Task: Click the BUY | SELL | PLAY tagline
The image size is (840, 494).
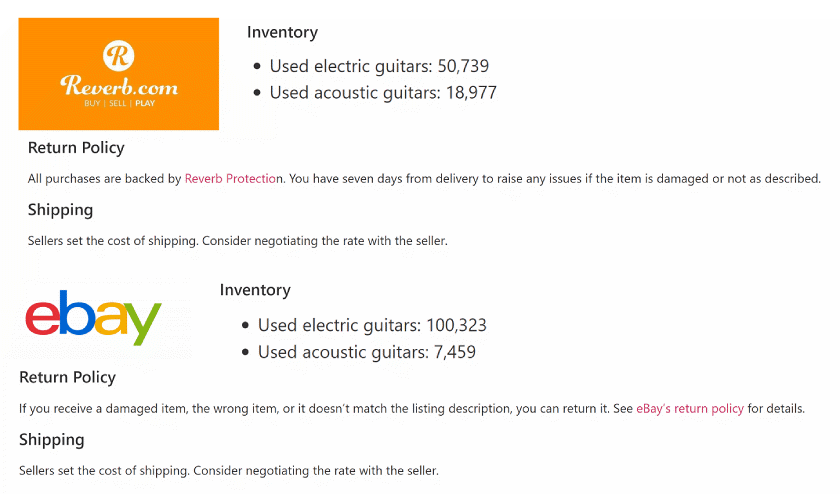Action: click(119, 103)
